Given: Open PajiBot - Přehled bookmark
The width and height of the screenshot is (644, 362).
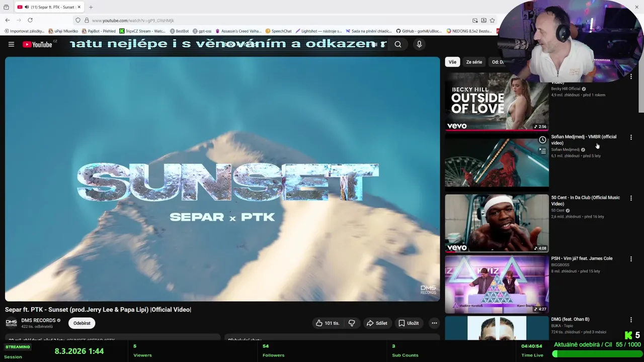Looking at the screenshot, I should [98, 31].
